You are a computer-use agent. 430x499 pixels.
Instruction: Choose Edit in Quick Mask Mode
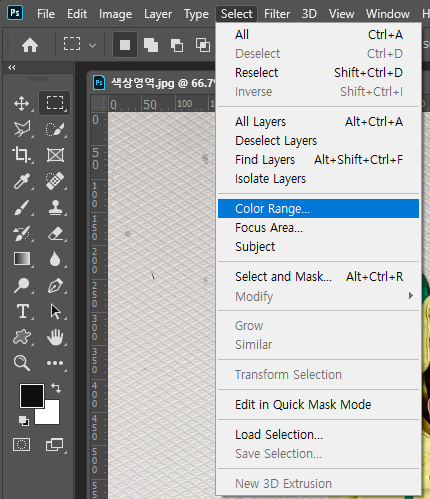(318, 405)
